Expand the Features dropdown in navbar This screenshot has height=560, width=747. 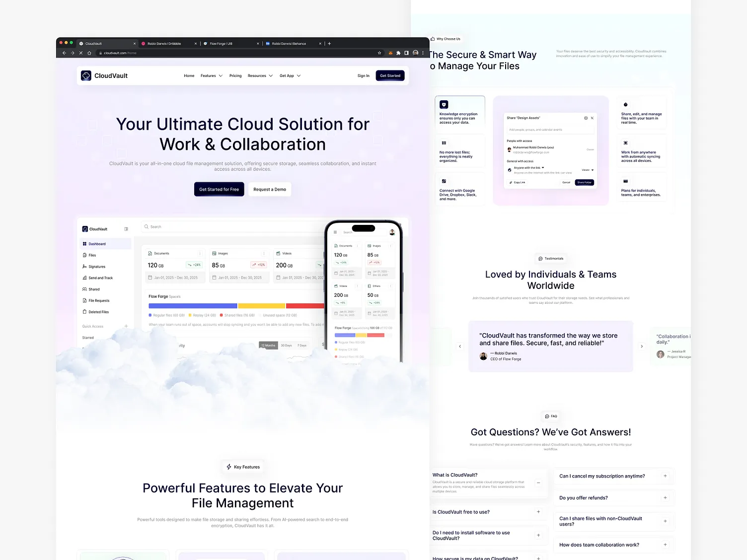click(212, 76)
